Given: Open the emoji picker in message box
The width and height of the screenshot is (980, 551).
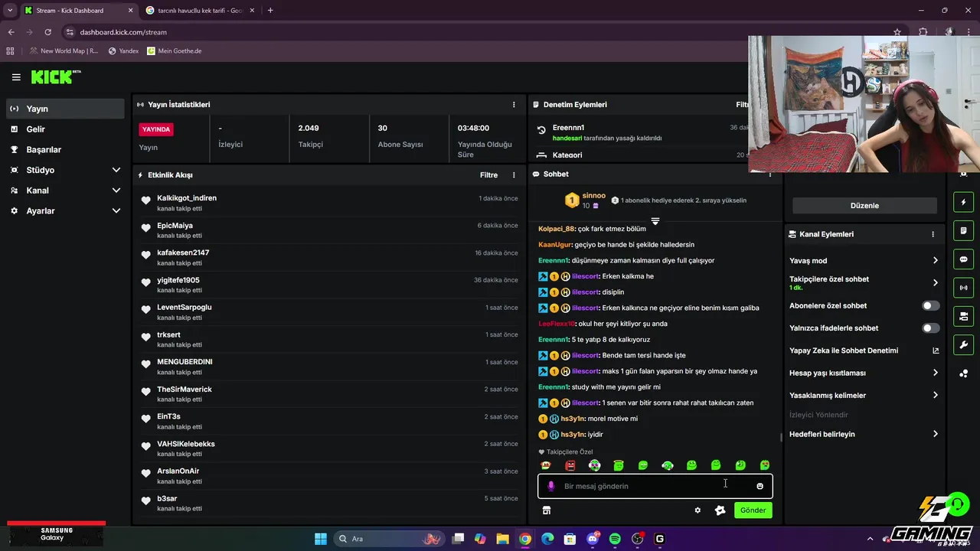Looking at the screenshot, I should [759, 486].
